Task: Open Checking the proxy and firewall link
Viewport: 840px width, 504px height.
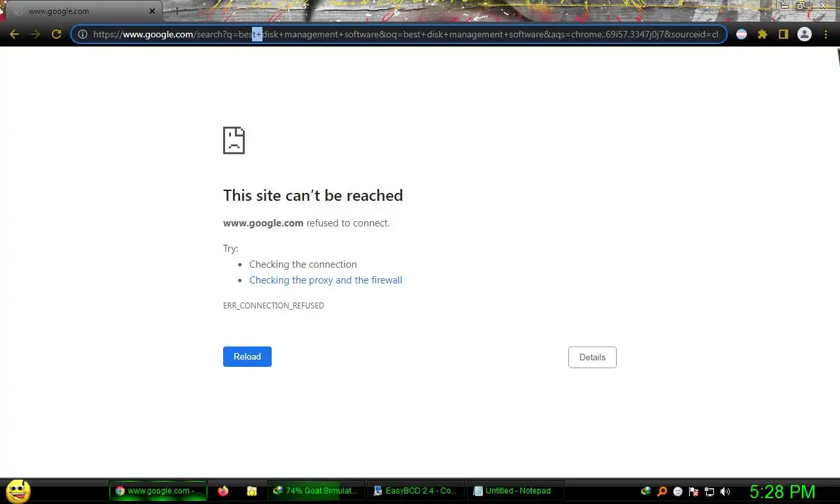Action: click(325, 280)
